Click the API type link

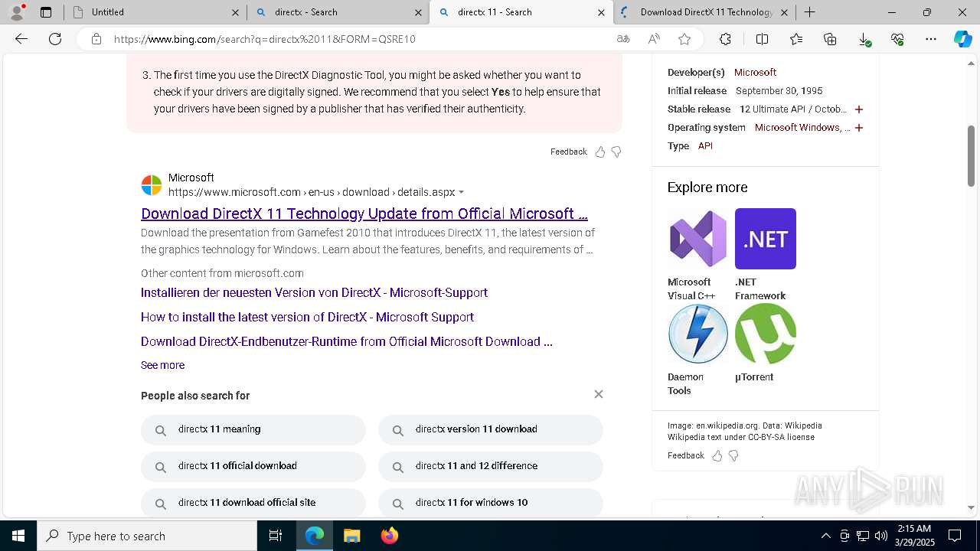(x=705, y=145)
